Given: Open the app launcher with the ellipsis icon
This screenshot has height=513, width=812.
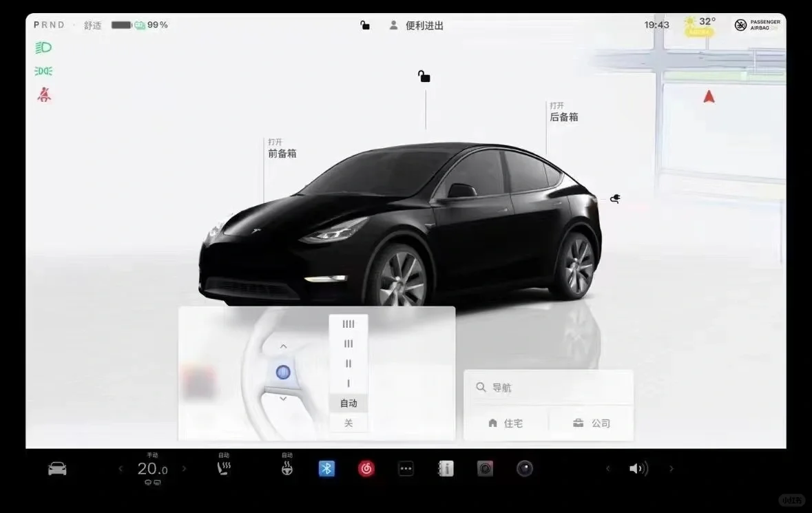Looking at the screenshot, I should click(x=406, y=468).
